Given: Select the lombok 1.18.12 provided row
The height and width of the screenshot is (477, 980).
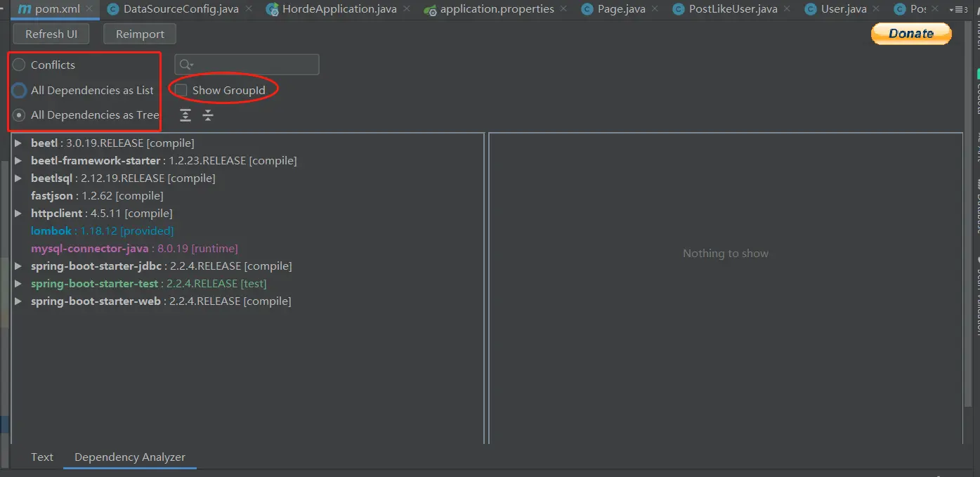Looking at the screenshot, I should point(102,231).
